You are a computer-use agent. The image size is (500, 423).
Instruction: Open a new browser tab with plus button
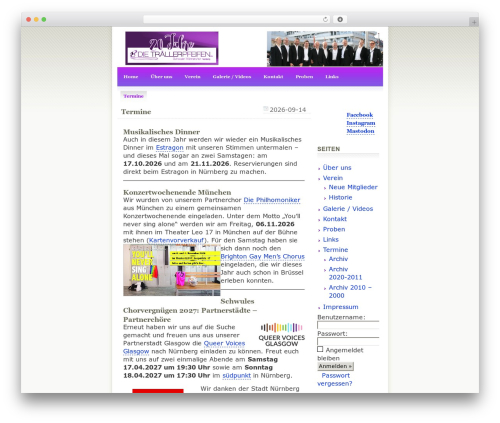(x=474, y=22)
